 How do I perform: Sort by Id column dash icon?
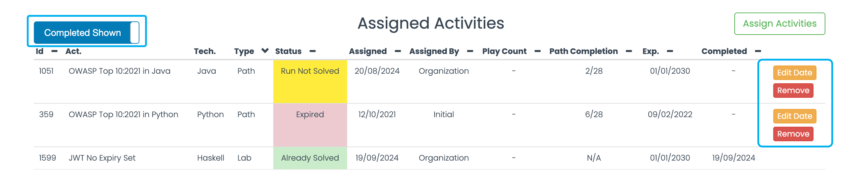coord(54,51)
